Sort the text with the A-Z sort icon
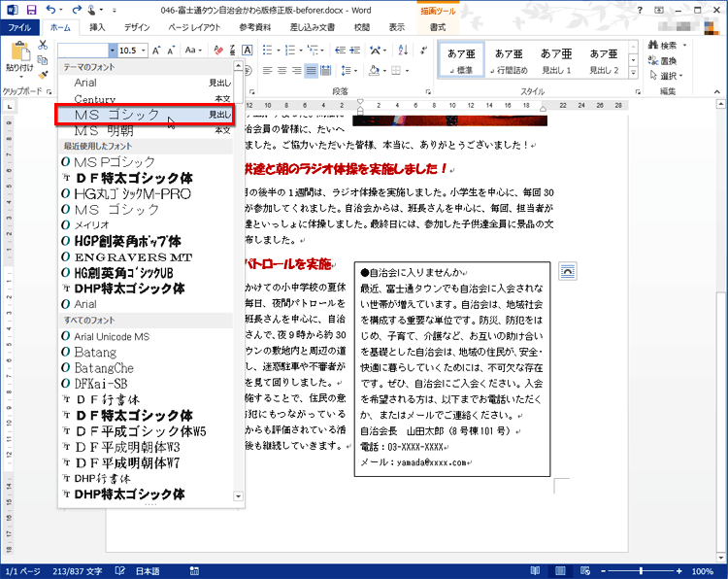 point(403,51)
